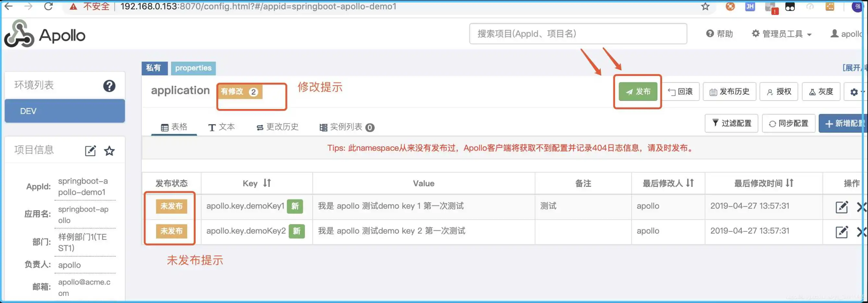Viewport: 868px width, 303px height.
Task: Reload the page in browser
Action: click(x=49, y=6)
